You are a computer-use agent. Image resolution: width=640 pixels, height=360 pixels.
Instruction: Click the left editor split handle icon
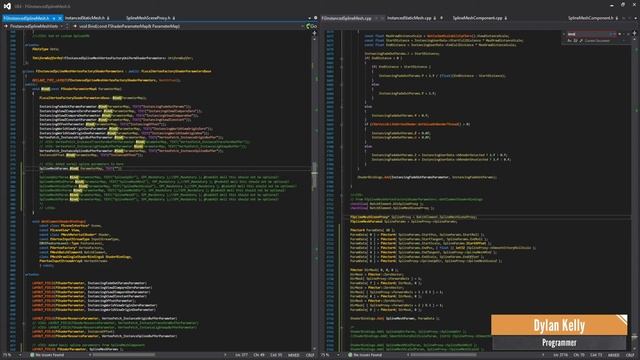pos(314,33)
